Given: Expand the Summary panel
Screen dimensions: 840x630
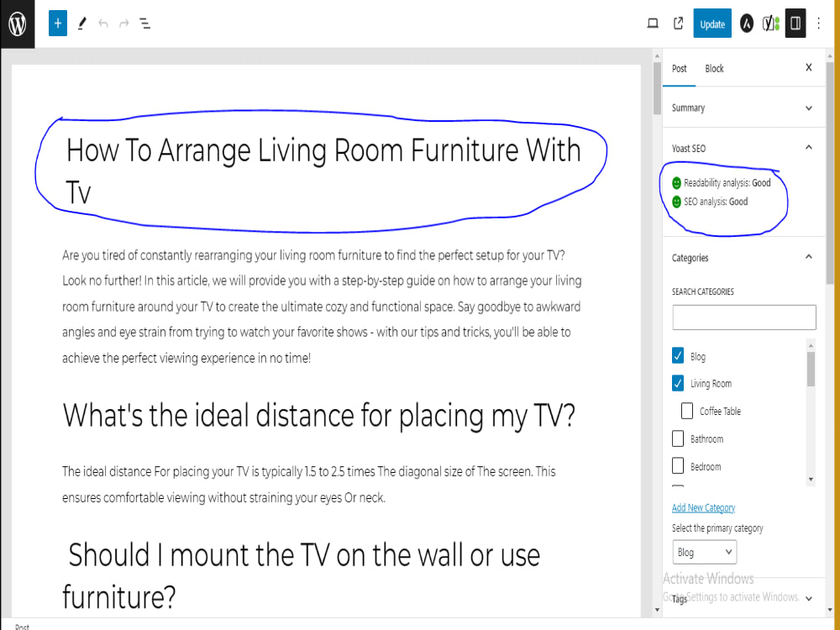Looking at the screenshot, I should (744, 108).
